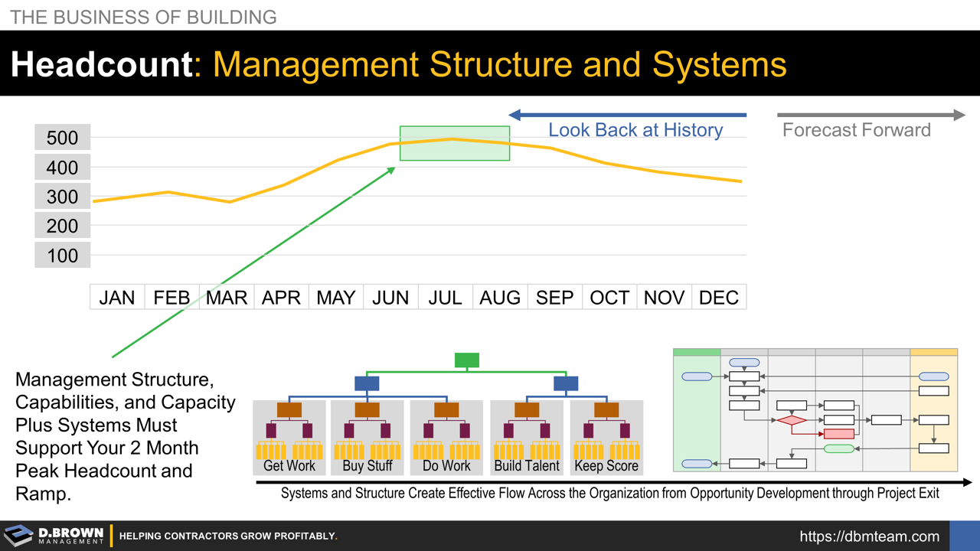Toggle the green highlight box on the chart peak
This screenshot has width=980, height=551.
pyautogui.click(x=454, y=144)
